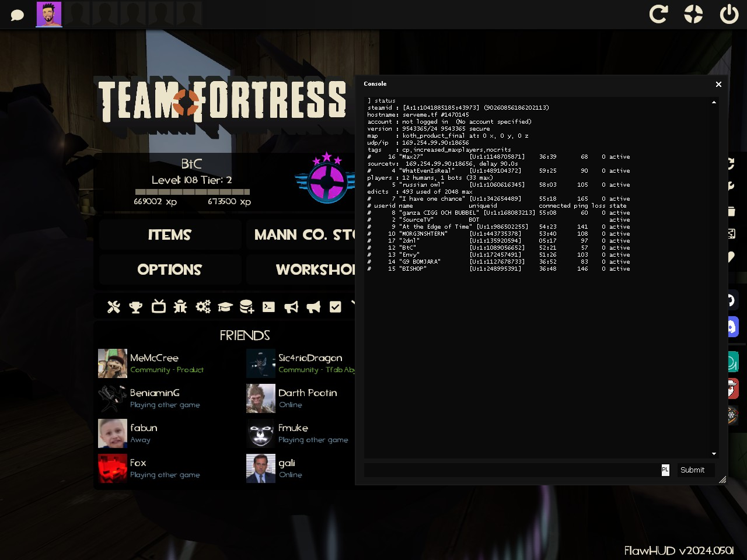
Task: Click the XP level progress bar
Action: (192, 191)
